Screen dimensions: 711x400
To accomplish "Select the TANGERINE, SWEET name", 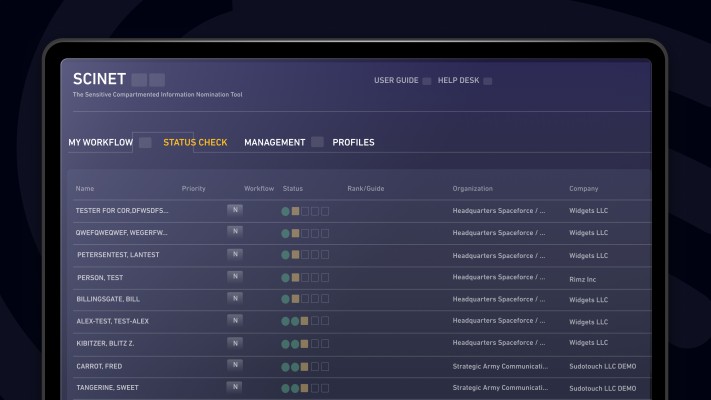I will [107, 388].
